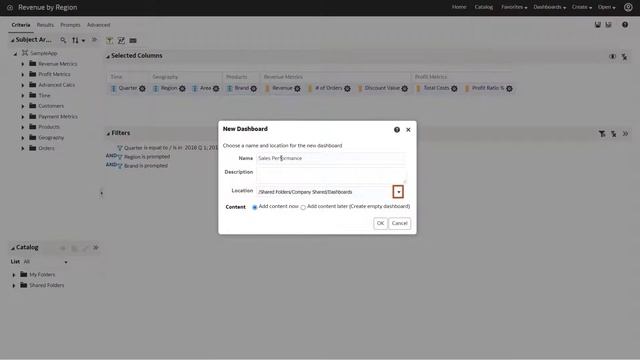
Task: Click the search icon in Subject Areas
Action: click(63, 40)
